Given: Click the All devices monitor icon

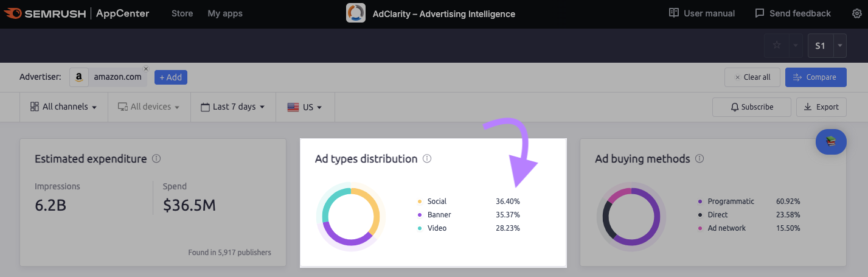Looking at the screenshot, I should point(122,107).
